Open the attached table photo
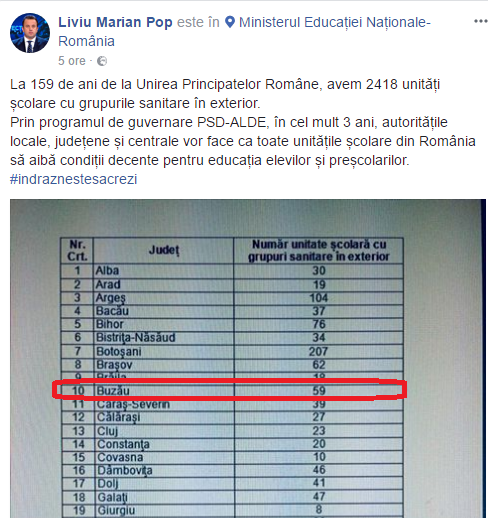Screen dimensions: 488x518 [248, 359]
